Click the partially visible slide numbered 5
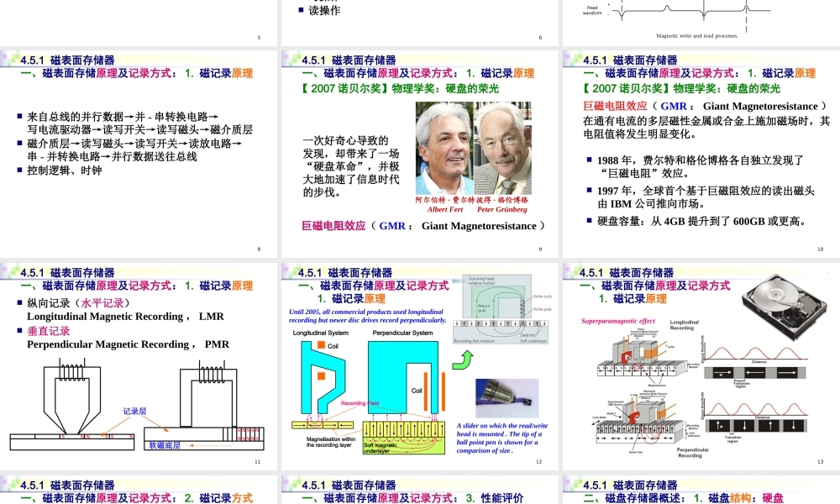This screenshot has width=840, height=504. 139,21
